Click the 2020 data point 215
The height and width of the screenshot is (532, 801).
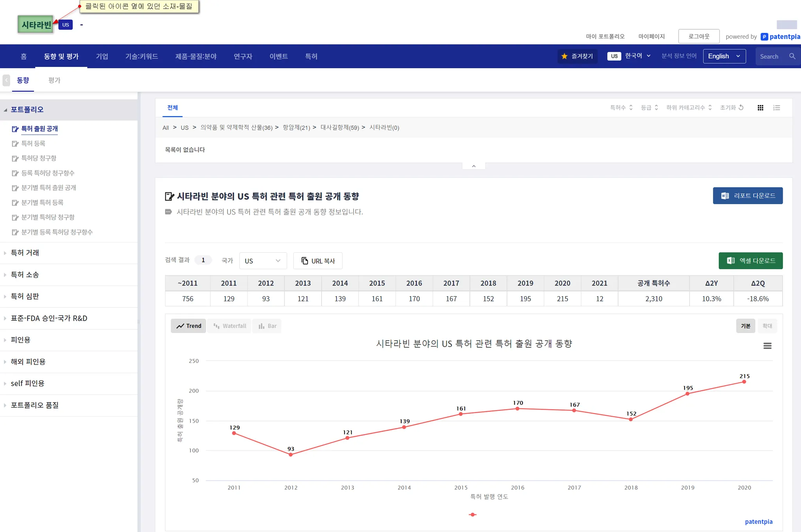[744, 382]
